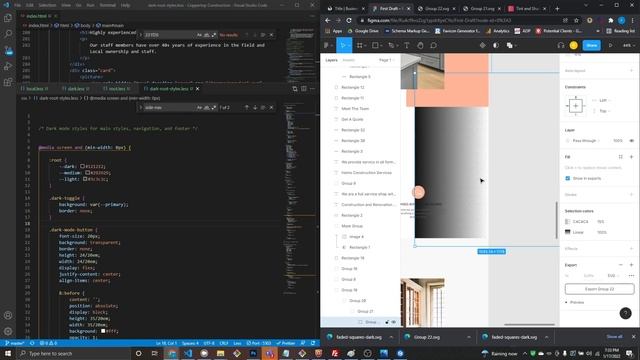The image size is (640, 360).
Task: Toggle Show in exports checkbox
Action: (x=567, y=178)
